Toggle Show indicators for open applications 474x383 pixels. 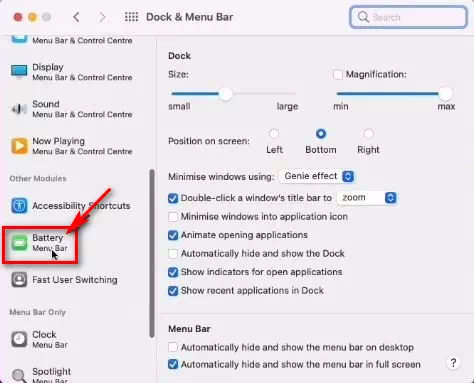pyautogui.click(x=173, y=272)
